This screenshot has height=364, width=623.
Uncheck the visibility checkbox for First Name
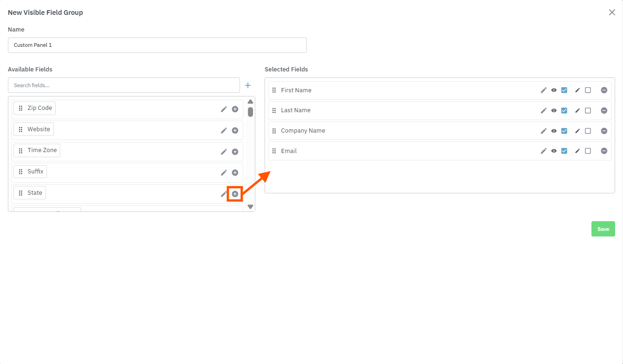[x=564, y=90]
